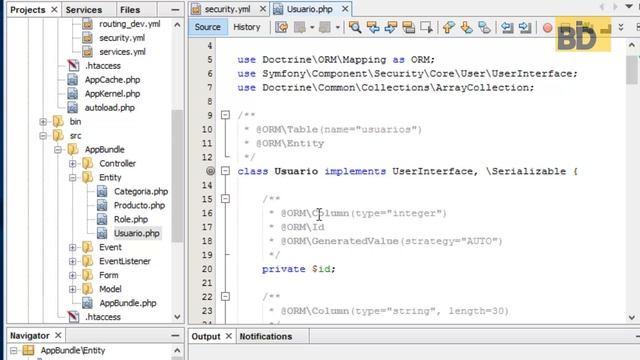Select AppBundle.php in the tree
Viewport: 640px width, 360px height.
coord(128,303)
